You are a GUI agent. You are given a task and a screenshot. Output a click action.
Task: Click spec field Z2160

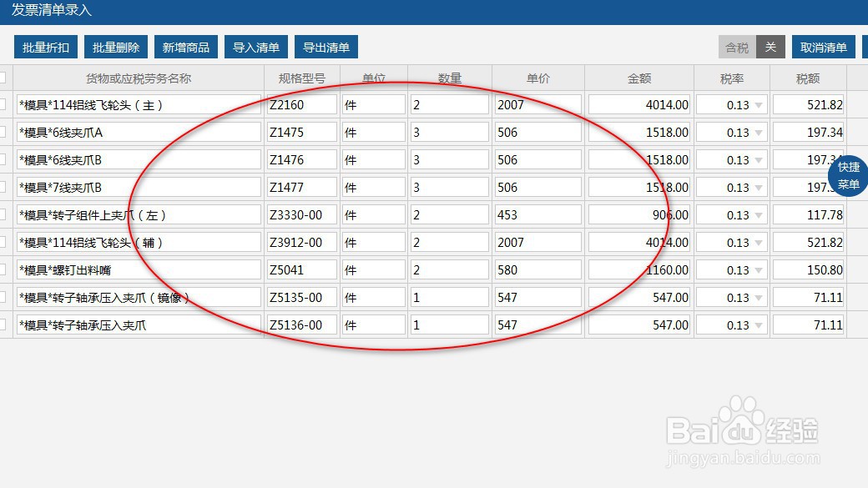(x=301, y=104)
